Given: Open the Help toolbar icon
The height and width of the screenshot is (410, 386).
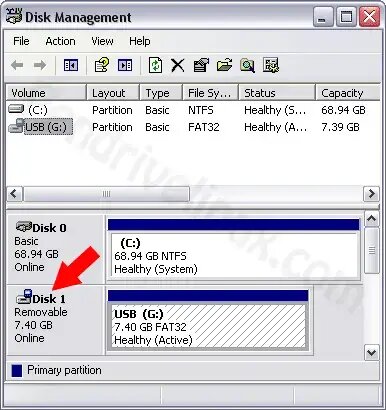Looking at the screenshot, I should tap(102, 65).
